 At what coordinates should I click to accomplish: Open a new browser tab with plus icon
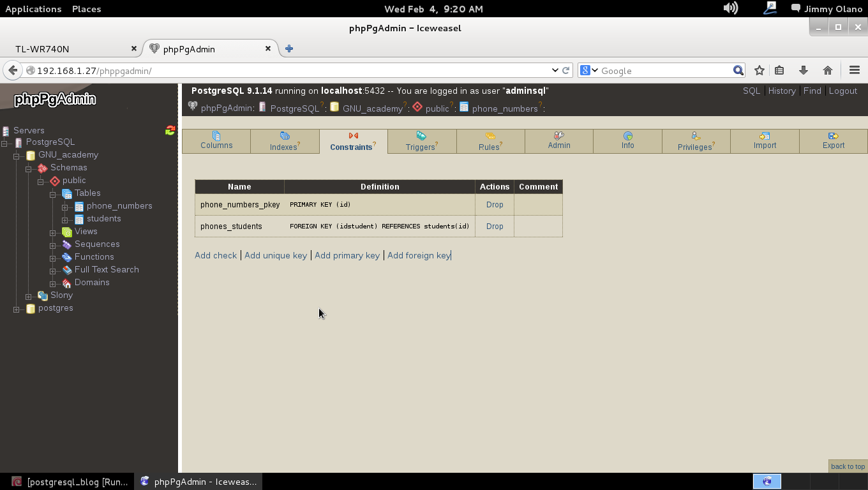289,48
